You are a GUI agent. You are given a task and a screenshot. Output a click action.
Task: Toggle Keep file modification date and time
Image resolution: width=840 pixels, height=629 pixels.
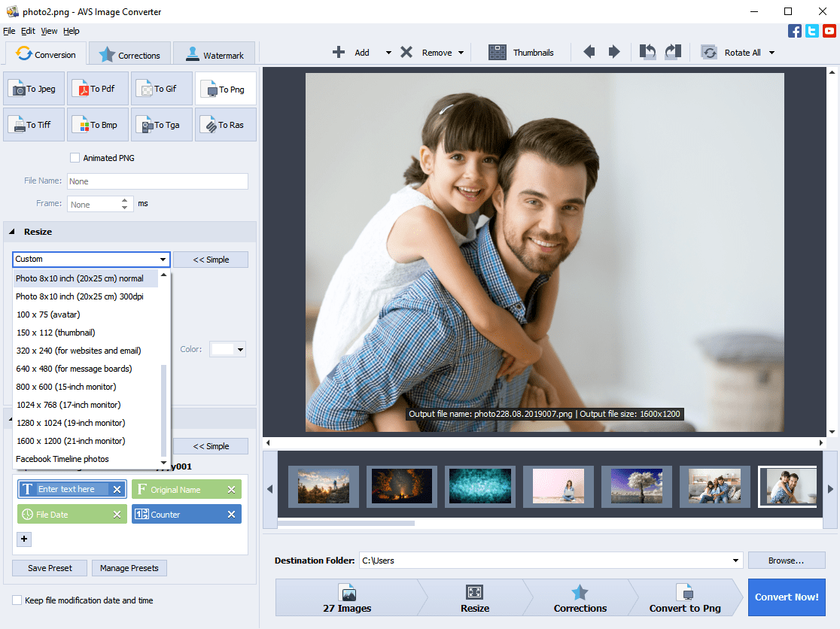tap(17, 600)
